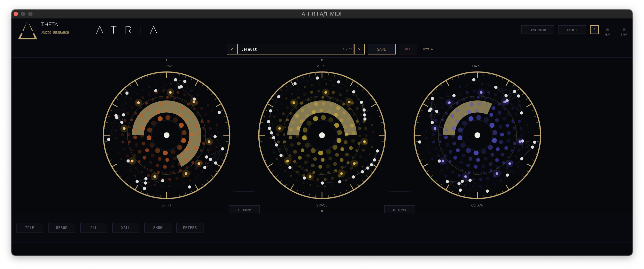Image resolution: width=644 pixels, height=269 pixels.
Task: Toggle the G INNER ring button
Action: [x=244, y=210]
